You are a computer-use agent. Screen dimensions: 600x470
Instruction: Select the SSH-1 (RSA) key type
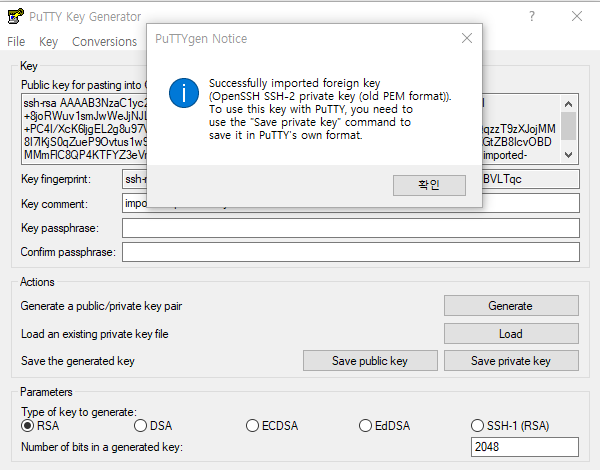click(510, 426)
